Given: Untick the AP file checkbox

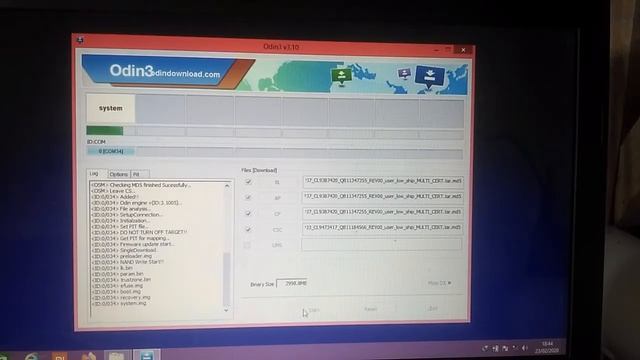Looking at the screenshot, I should (x=248, y=198).
